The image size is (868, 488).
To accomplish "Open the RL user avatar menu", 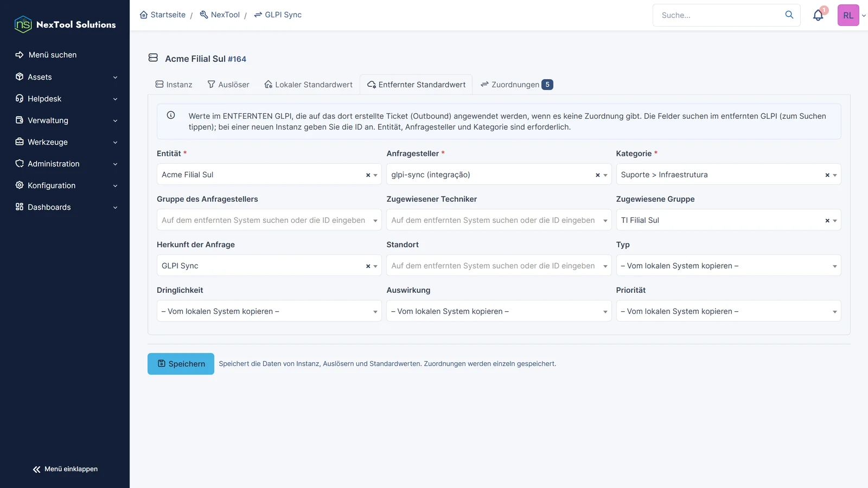I will coord(848,15).
